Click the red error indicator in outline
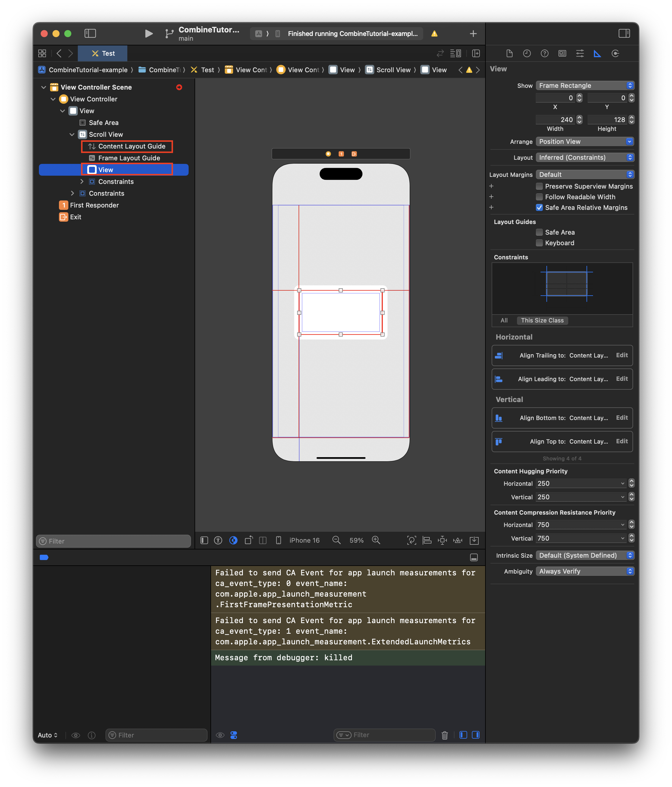The width and height of the screenshot is (672, 787). tap(179, 87)
